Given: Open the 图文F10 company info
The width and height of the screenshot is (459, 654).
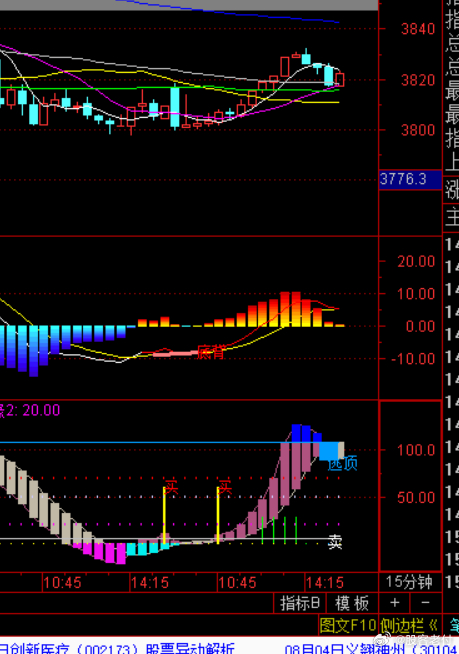Looking at the screenshot, I should point(348,625).
